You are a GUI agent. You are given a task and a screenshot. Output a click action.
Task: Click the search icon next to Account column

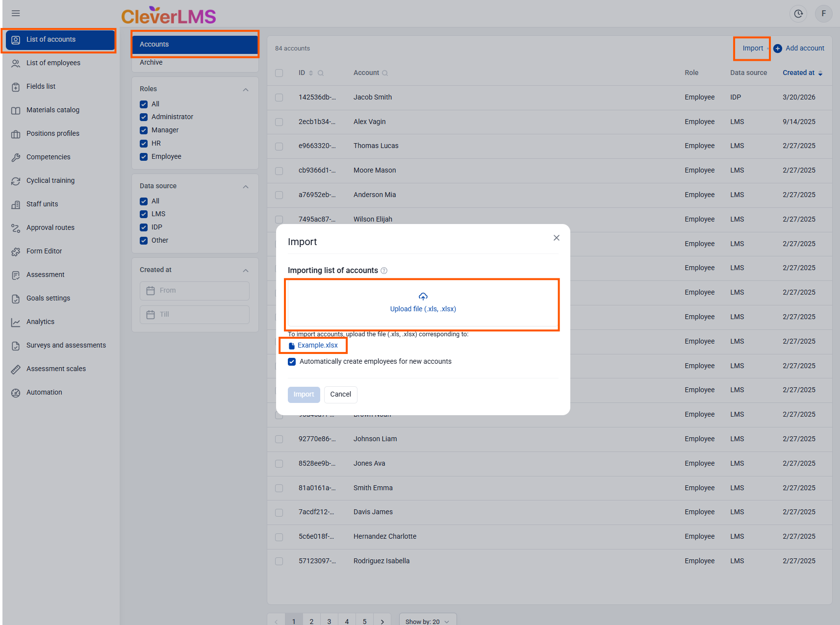[x=385, y=73]
